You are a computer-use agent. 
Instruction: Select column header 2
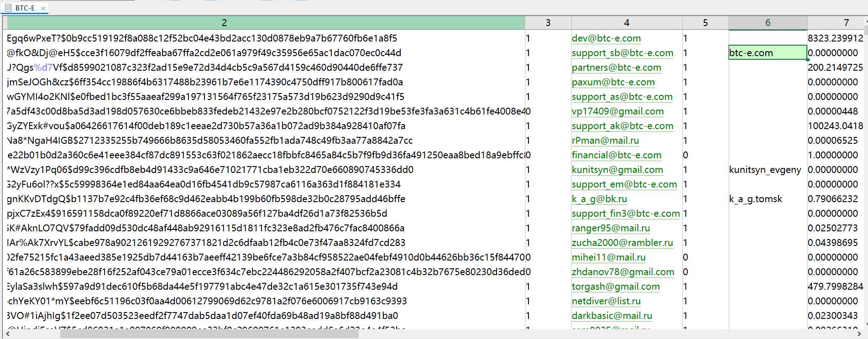(x=266, y=23)
